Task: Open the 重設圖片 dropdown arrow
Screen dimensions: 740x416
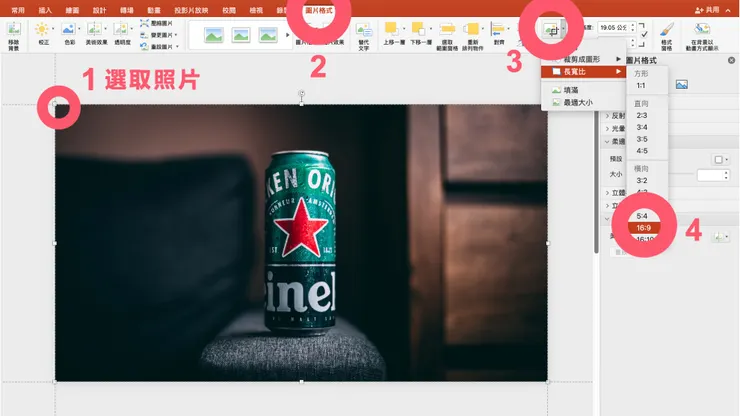Action: click(x=177, y=46)
